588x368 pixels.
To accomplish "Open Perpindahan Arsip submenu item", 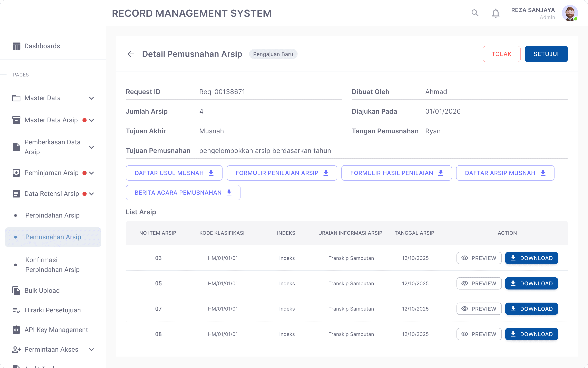I will tap(53, 215).
